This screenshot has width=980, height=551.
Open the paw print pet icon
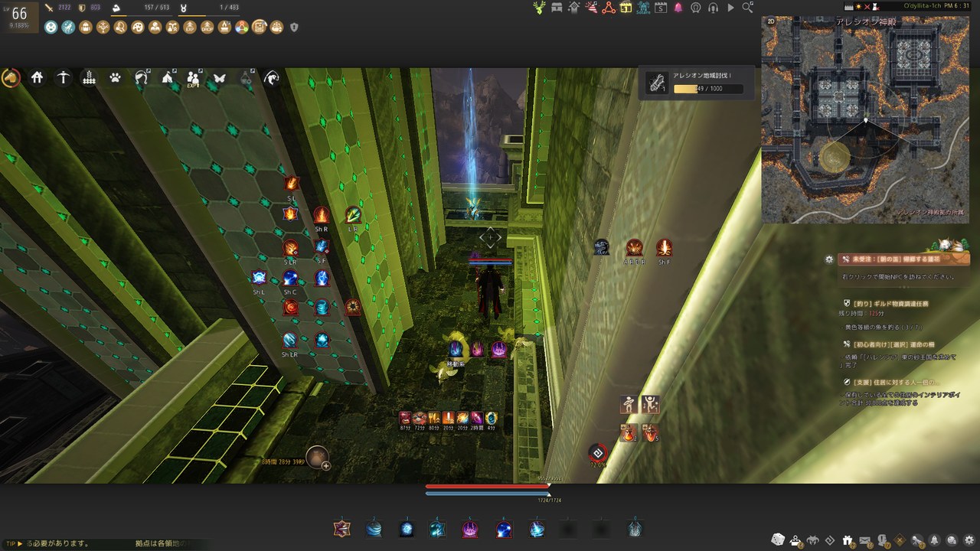tap(115, 77)
